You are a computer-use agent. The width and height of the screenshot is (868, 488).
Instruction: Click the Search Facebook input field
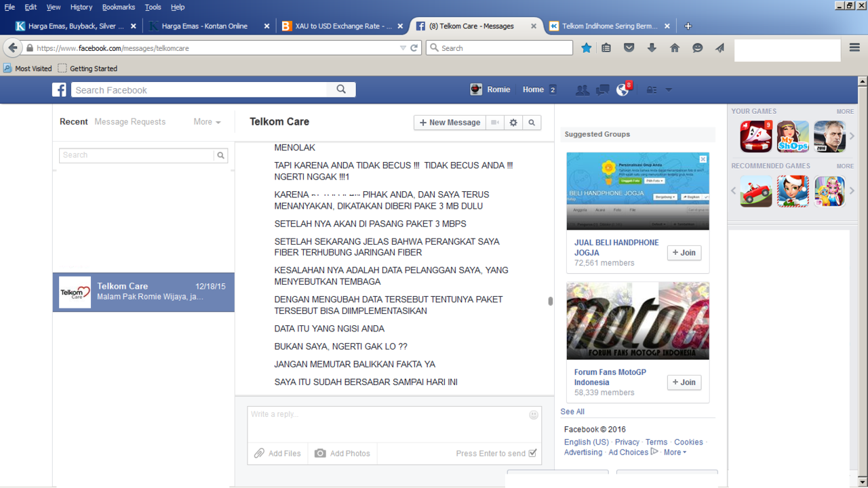(200, 89)
